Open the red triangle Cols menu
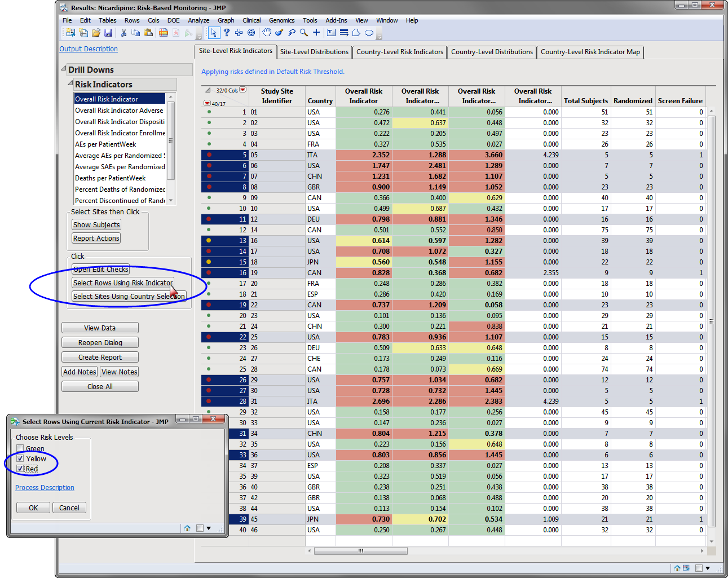The width and height of the screenshot is (728, 578). pos(243,90)
